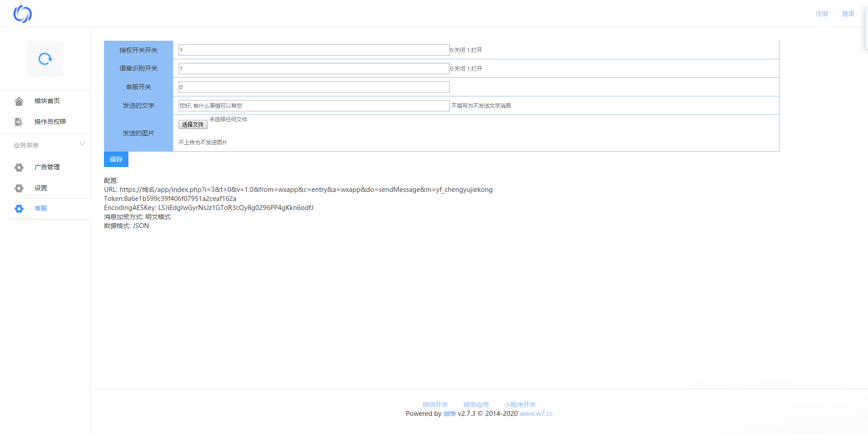The width and height of the screenshot is (868, 434).
Task: Click the house icon beside 模块首页
Action: click(x=19, y=101)
